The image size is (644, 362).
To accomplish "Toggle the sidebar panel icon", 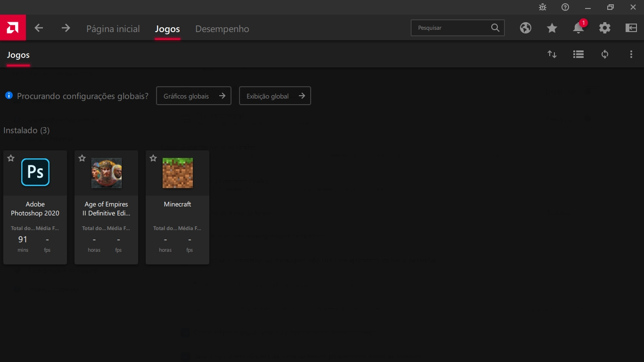I will pyautogui.click(x=631, y=28).
